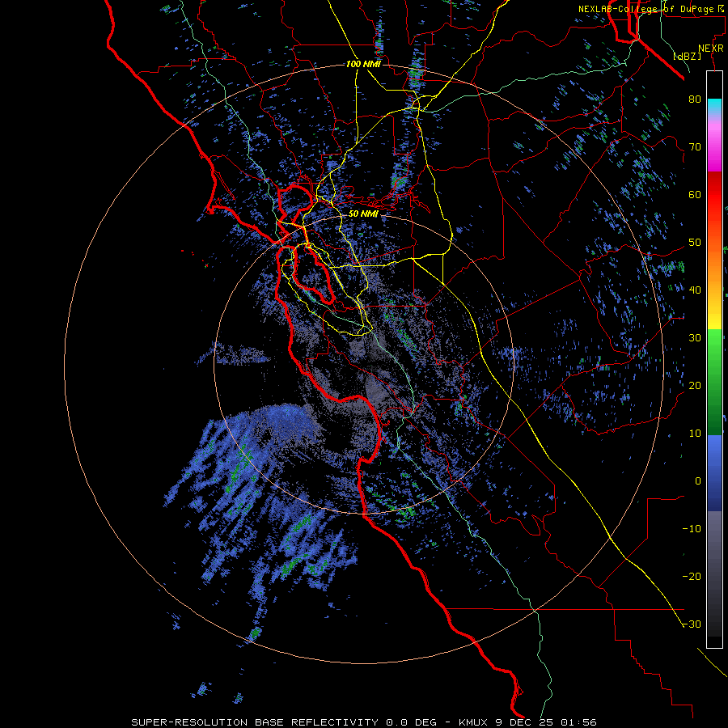
Task: Click the 20 value on the dBZ scale
Action: (695, 386)
